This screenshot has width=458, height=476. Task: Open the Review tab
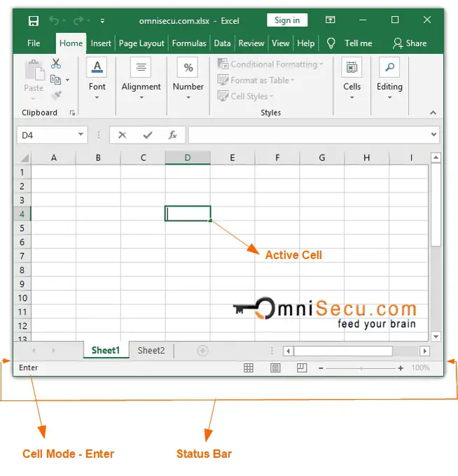coord(251,43)
